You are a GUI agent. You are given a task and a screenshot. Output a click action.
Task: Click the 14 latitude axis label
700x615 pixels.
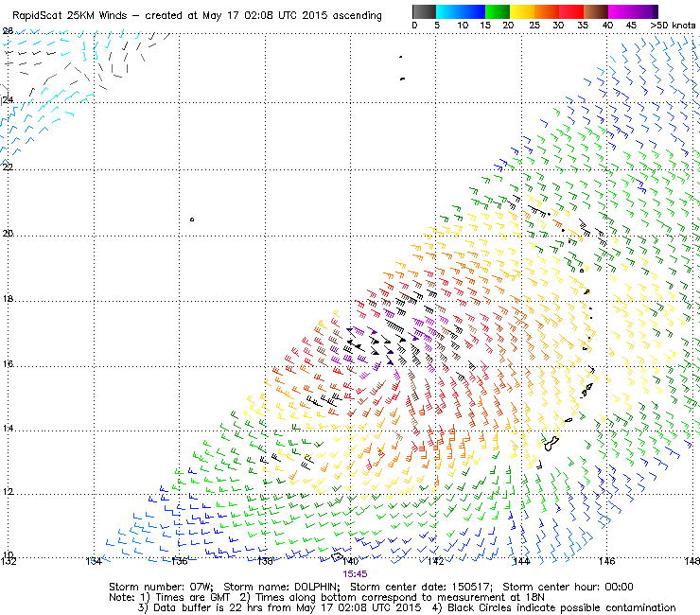(8, 429)
